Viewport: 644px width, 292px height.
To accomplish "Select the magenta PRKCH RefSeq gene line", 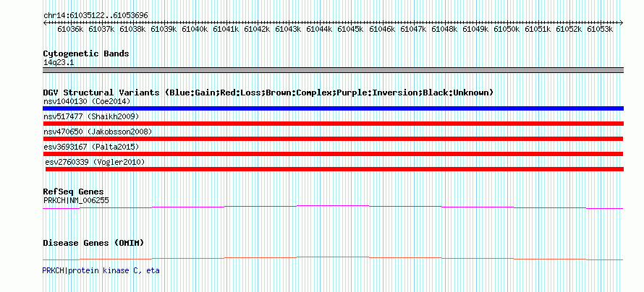I will coord(333,207).
